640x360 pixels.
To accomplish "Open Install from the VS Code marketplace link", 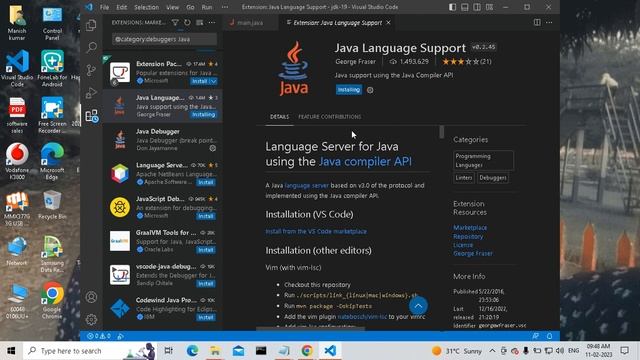I will tap(316, 231).
